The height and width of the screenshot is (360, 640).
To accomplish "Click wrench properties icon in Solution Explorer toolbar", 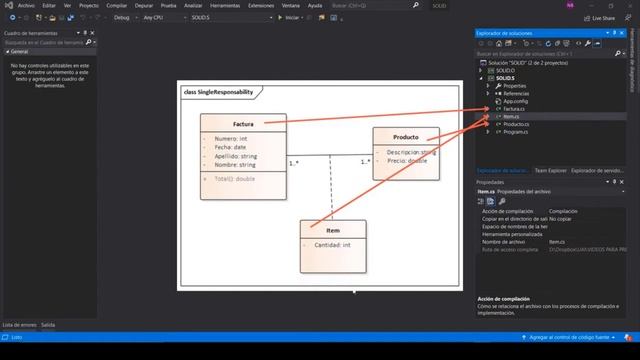I will pyautogui.click(x=588, y=43).
